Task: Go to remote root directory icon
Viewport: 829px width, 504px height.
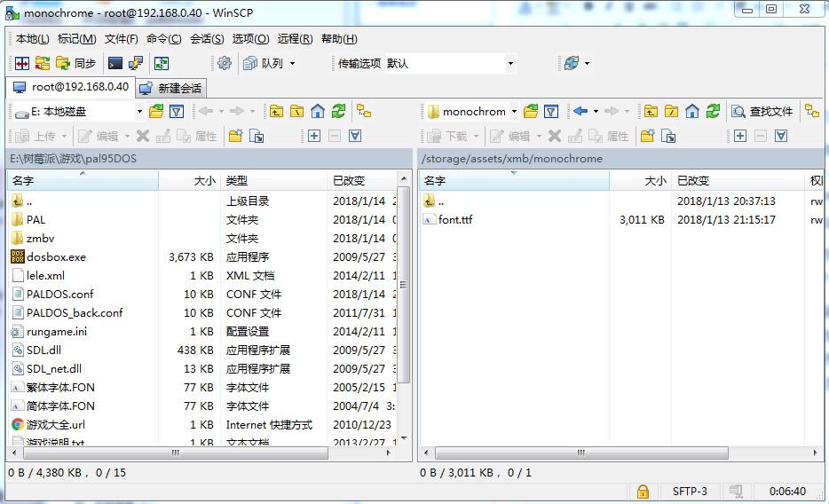Action: (x=671, y=111)
